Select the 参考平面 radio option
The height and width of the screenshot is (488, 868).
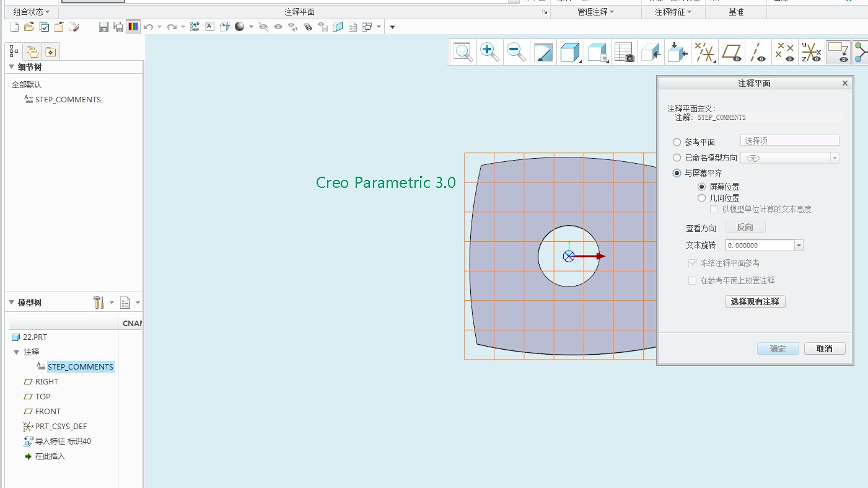coord(677,142)
